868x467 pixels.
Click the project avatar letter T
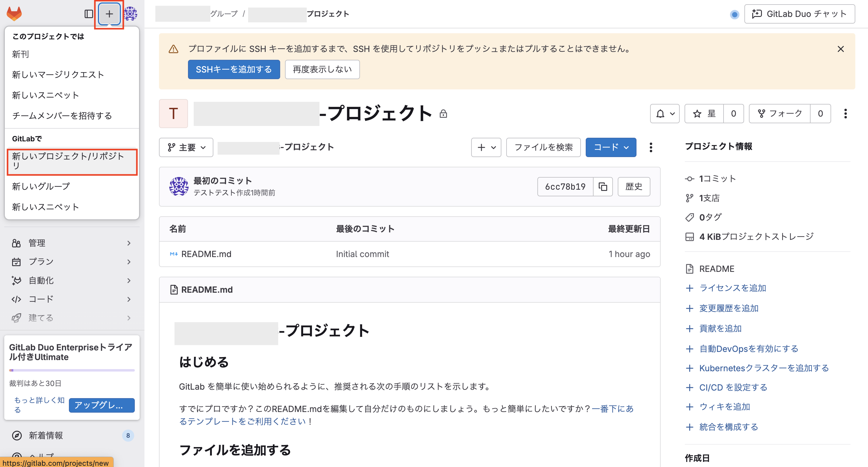(x=173, y=114)
